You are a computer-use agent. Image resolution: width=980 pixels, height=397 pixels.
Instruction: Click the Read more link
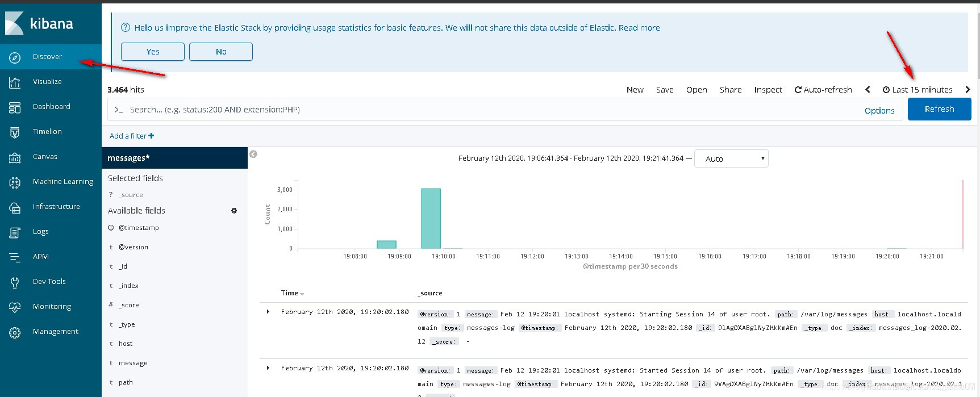639,28
